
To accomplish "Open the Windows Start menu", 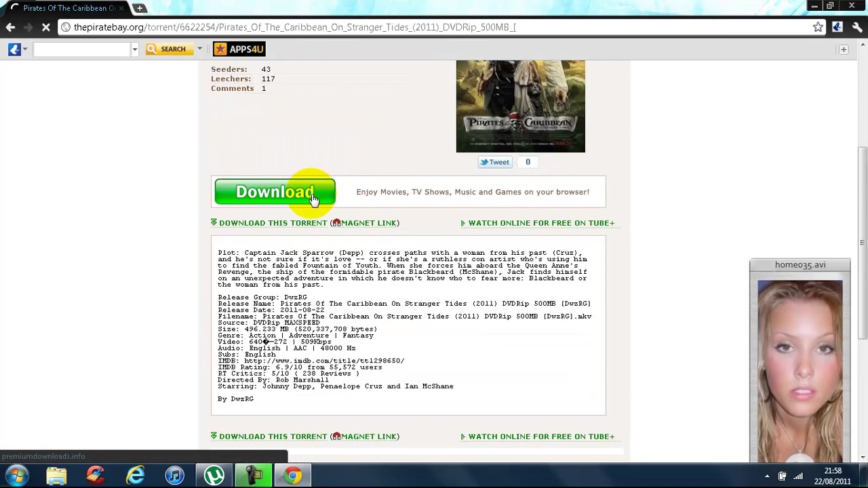I will click(16, 476).
